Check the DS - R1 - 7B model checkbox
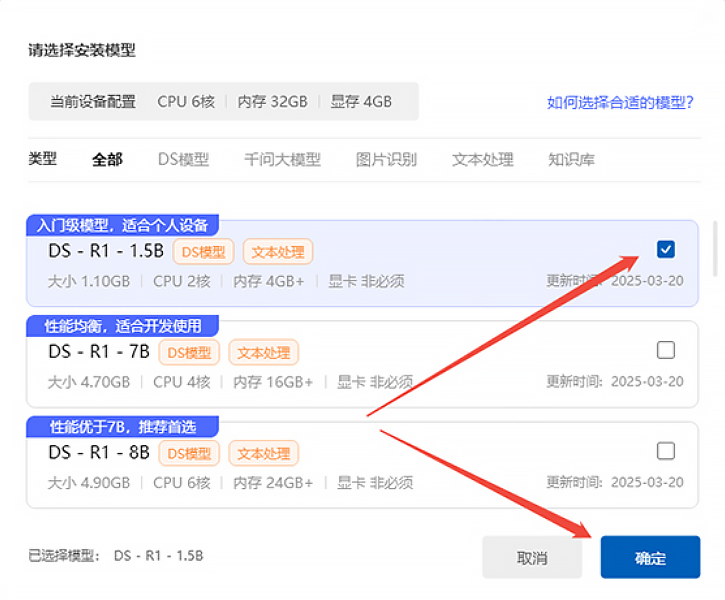The width and height of the screenshot is (725, 600). pos(666,350)
